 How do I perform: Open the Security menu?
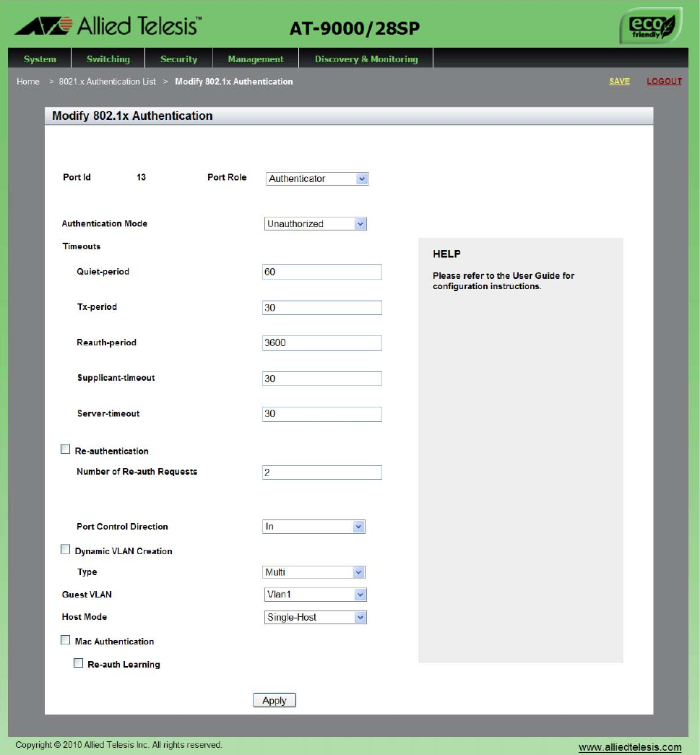click(178, 59)
